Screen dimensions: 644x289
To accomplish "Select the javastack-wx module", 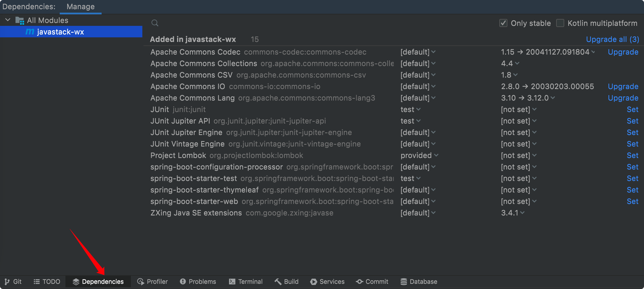I will [60, 32].
